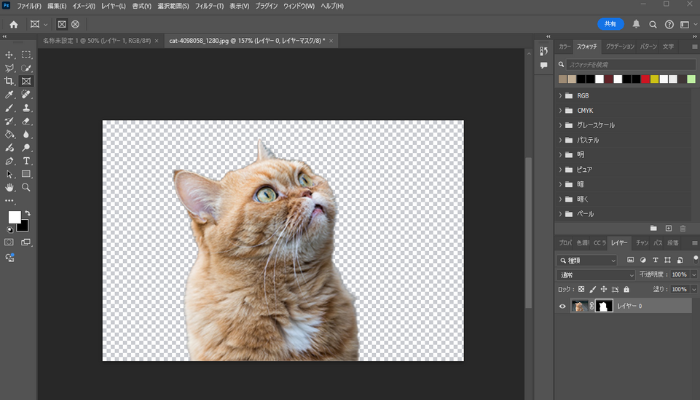Select the Clone Stamp tool
Image resolution: width=700 pixels, height=400 pixels.
[x=26, y=108]
